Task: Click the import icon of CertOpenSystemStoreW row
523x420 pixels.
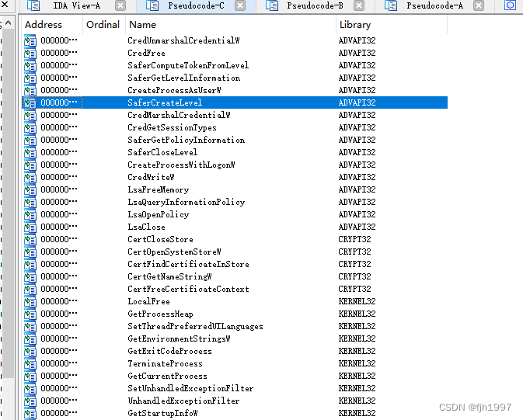Action: [x=30, y=252]
